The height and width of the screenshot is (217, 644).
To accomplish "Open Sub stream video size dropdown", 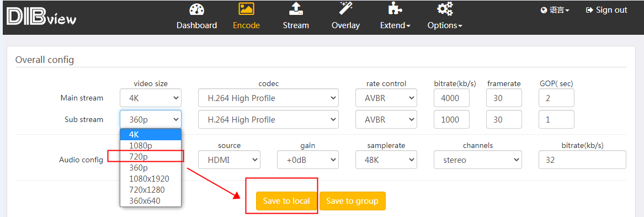I will pyautogui.click(x=150, y=119).
